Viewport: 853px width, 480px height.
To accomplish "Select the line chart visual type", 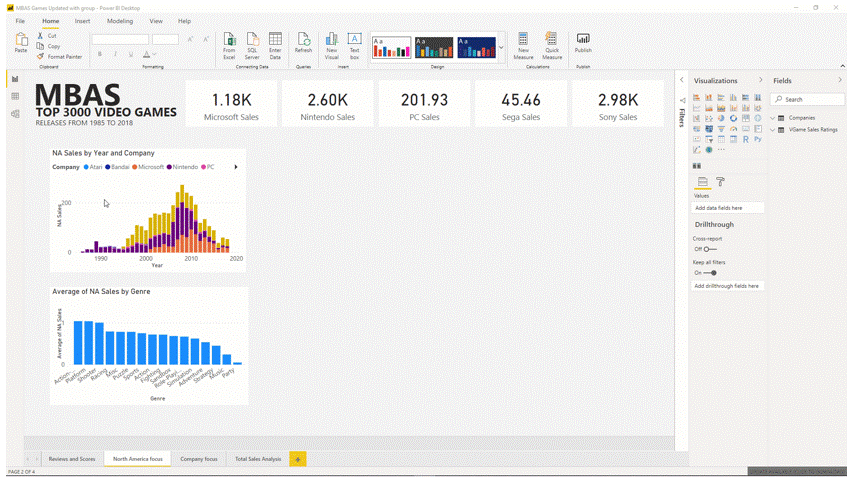I will coord(696,108).
